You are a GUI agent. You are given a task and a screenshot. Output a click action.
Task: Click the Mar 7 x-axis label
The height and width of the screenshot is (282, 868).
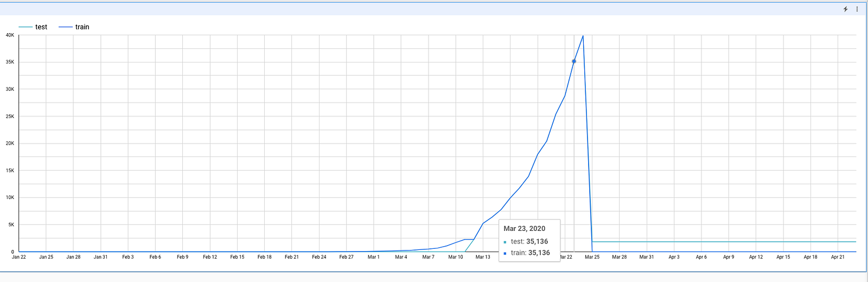[x=428, y=257]
